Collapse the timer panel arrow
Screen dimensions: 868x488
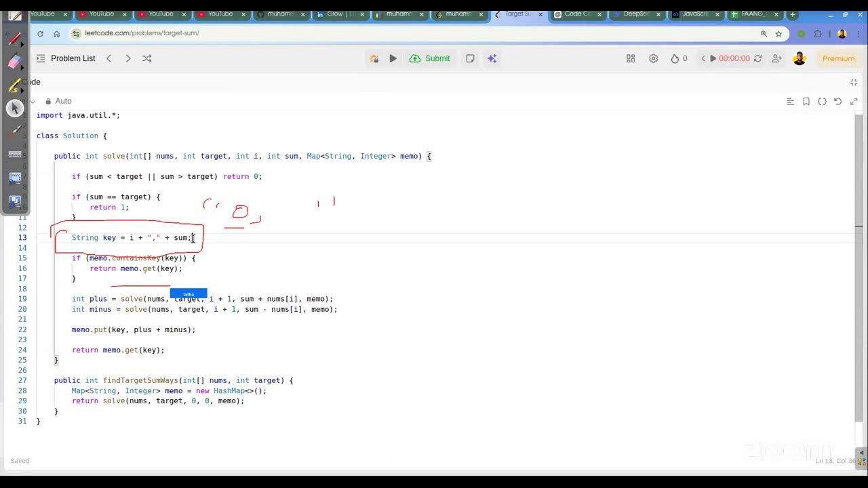[x=703, y=58]
